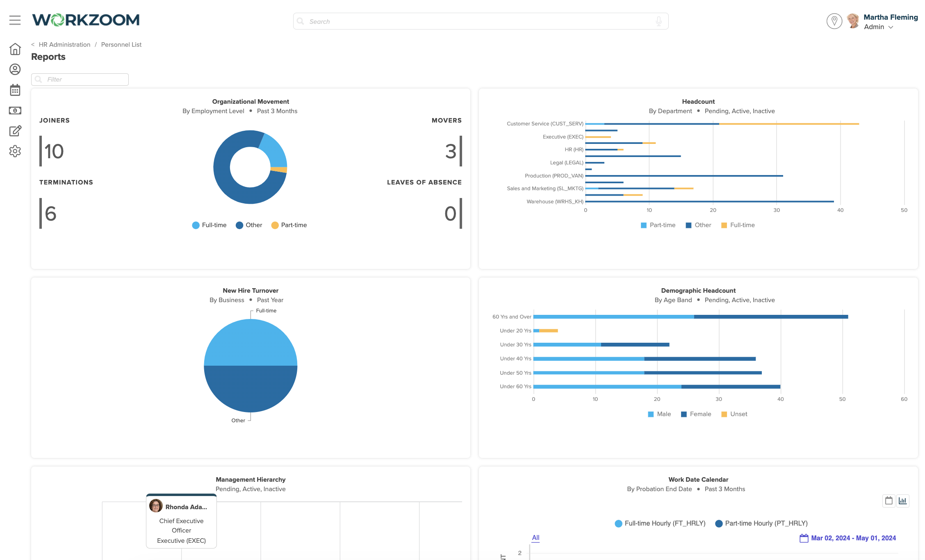Click the location pin icon top right
The height and width of the screenshot is (560, 925).
835,21
